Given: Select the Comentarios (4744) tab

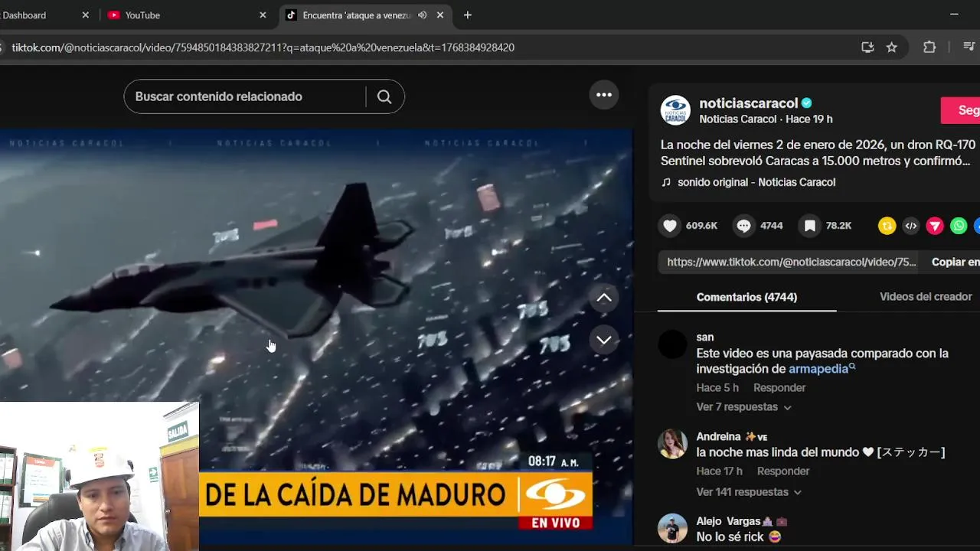Looking at the screenshot, I should click(x=746, y=297).
